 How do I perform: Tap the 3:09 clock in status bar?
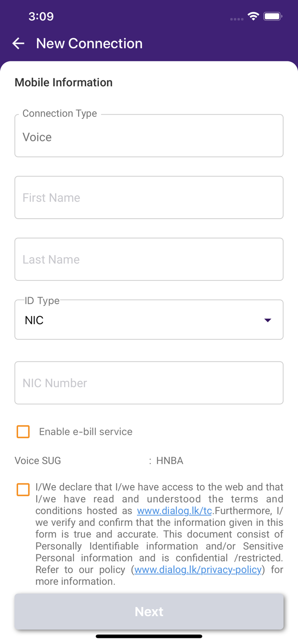click(41, 16)
